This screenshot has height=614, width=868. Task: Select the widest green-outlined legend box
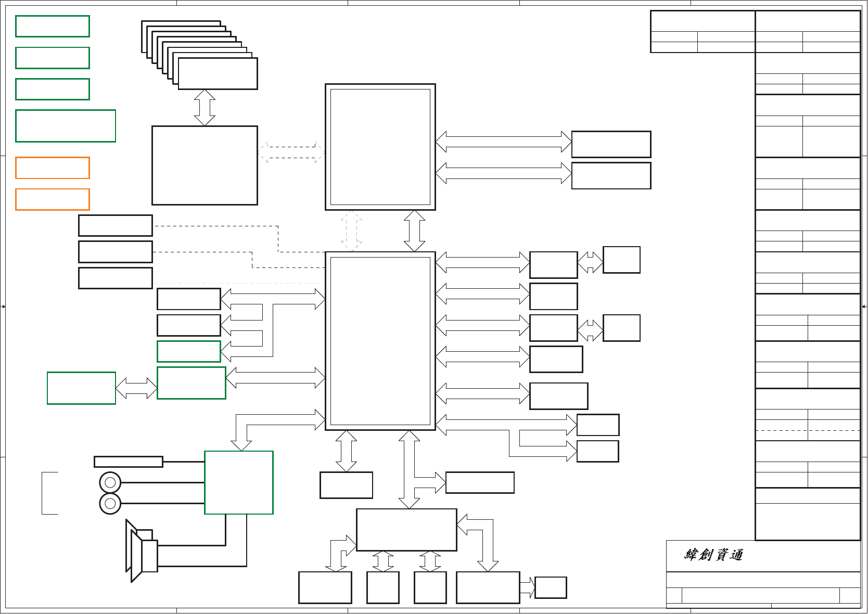(66, 126)
